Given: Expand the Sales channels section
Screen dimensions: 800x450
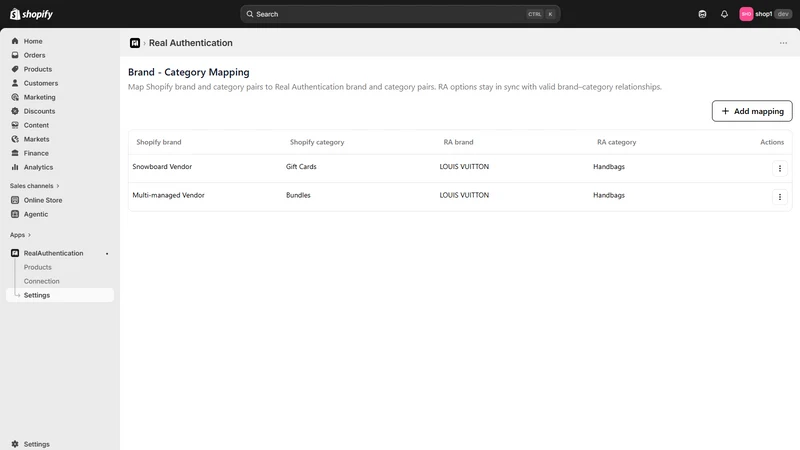Looking at the screenshot, I should coord(35,186).
